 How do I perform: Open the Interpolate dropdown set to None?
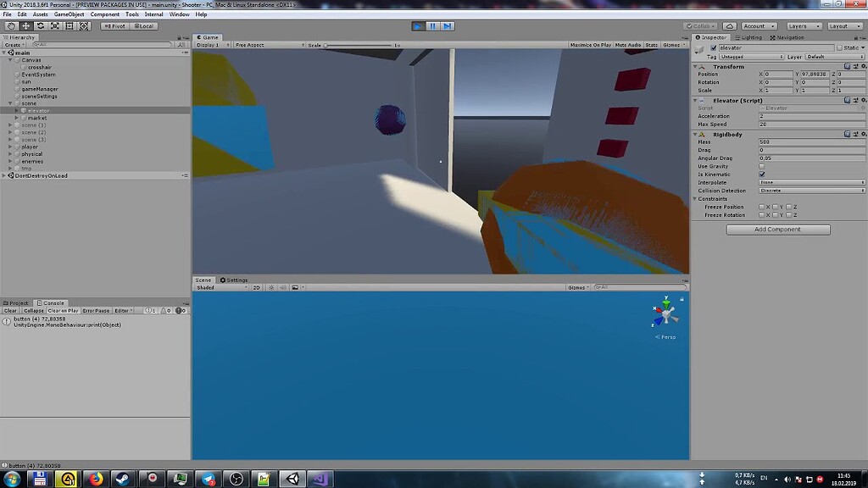[811, 181]
